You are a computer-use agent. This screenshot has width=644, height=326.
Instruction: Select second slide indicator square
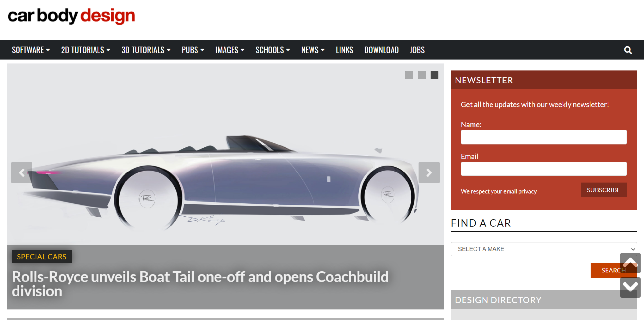422,75
